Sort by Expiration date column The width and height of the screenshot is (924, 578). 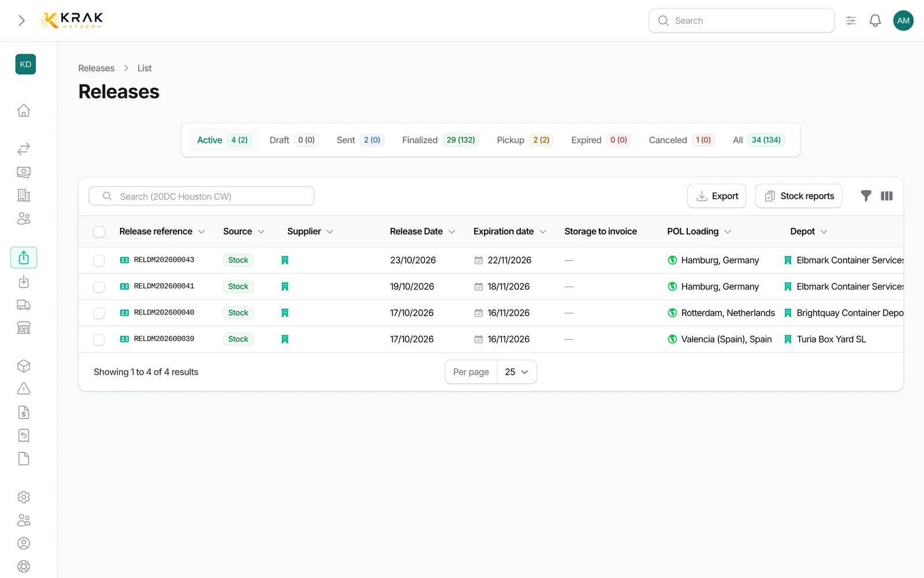tap(509, 231)
